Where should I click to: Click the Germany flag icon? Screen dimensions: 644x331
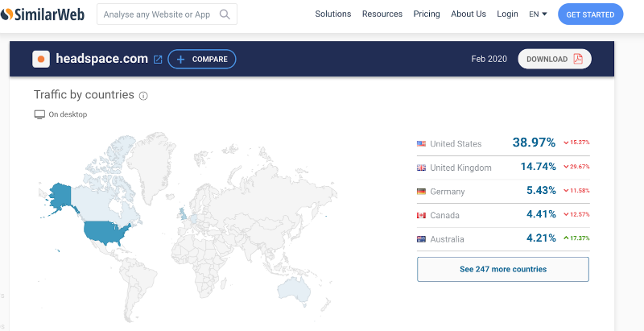421,192
